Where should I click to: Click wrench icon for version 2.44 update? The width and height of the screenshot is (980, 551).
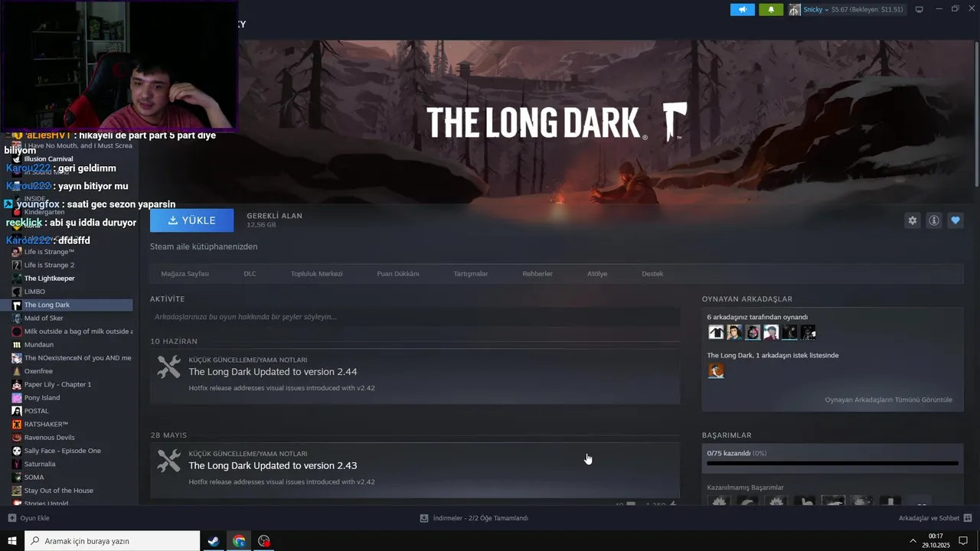(x=168, y=367)
